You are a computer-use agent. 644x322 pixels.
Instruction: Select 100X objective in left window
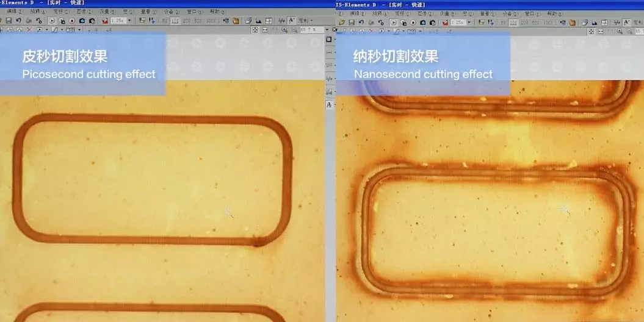[x=211, y=21]
